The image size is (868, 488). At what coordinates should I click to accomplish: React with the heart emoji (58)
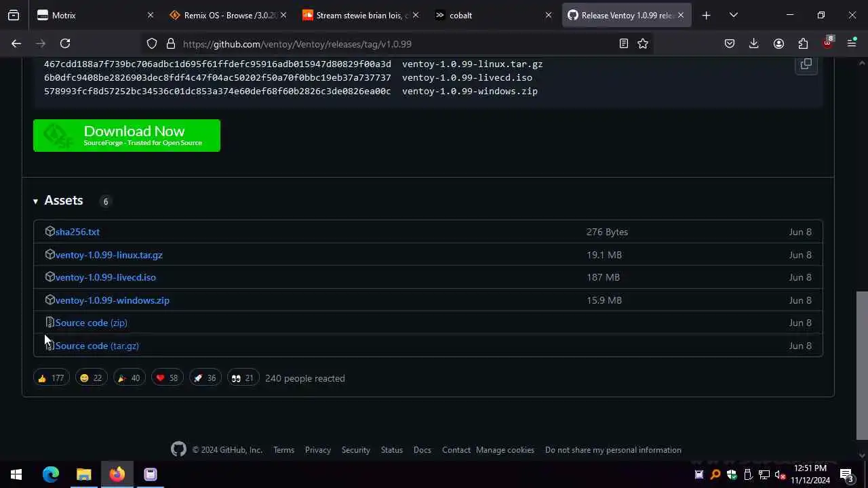pos(166,378)
